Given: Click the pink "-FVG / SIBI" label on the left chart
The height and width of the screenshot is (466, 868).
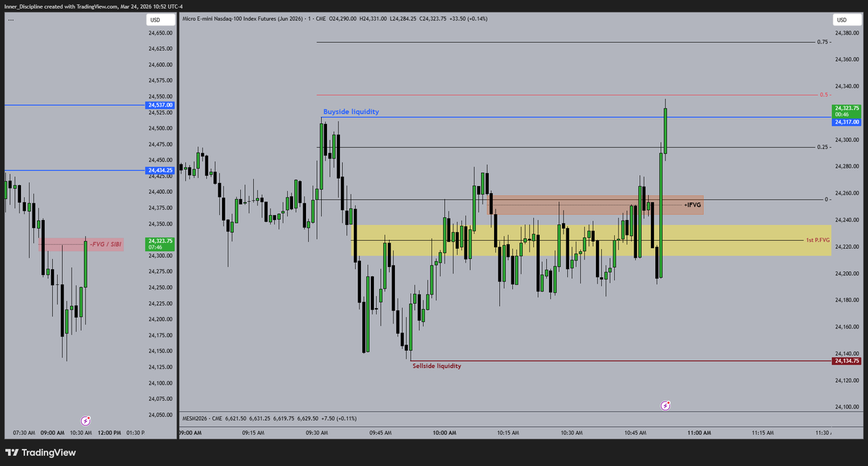Looking at the screenshot, I should 106,244.
